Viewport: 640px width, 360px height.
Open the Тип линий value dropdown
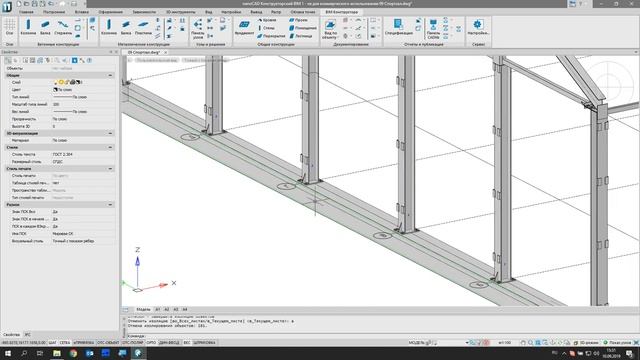click(83, 97)
